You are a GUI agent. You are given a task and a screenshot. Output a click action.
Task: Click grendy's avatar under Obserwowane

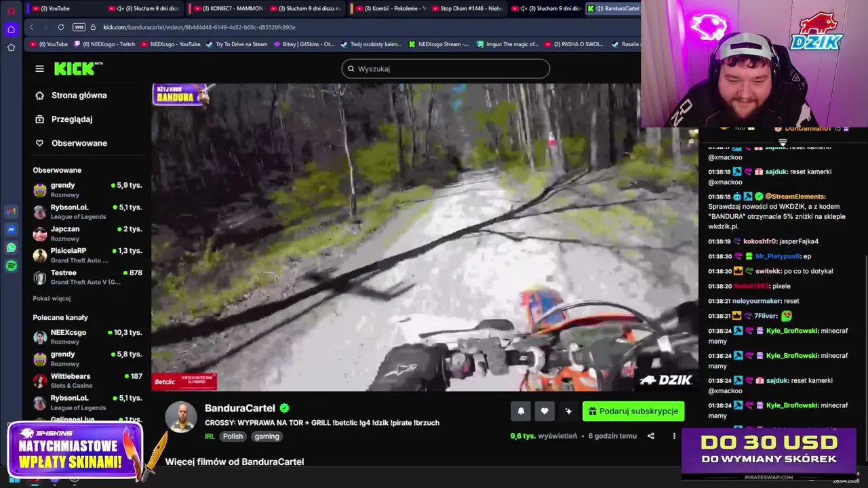click(x=40, y=190)
